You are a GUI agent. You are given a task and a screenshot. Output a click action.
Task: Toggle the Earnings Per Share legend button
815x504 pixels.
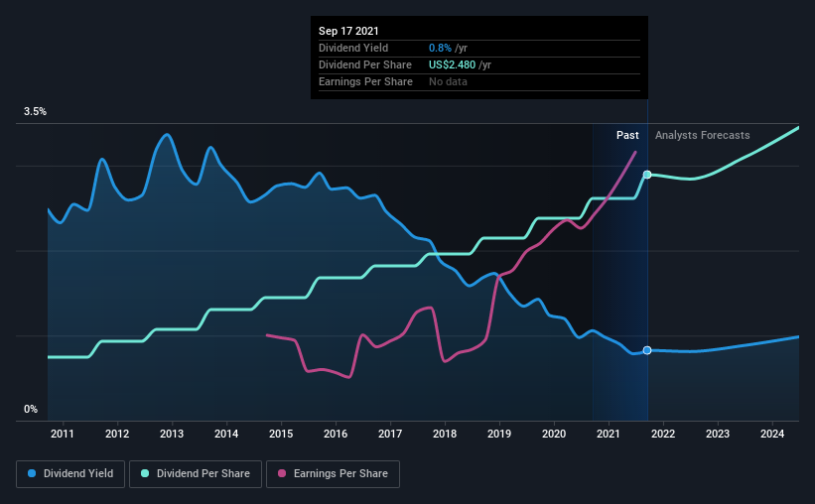(x=333, y=474)
